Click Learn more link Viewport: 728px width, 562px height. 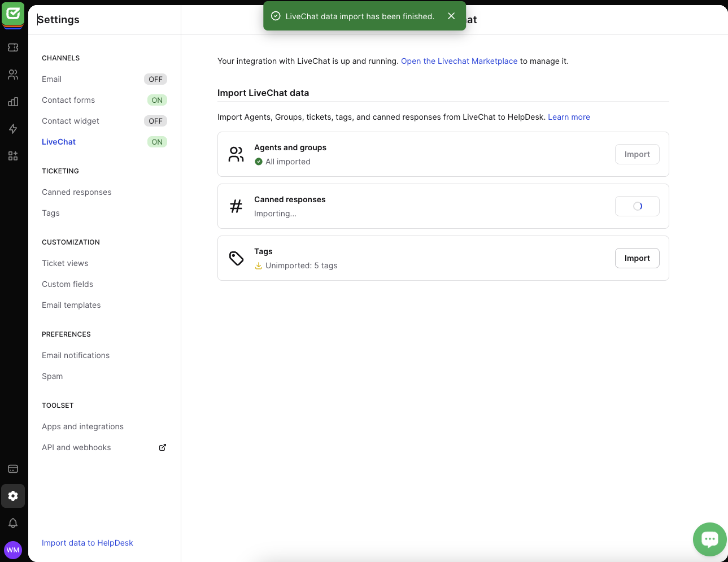tap(569, 117)
